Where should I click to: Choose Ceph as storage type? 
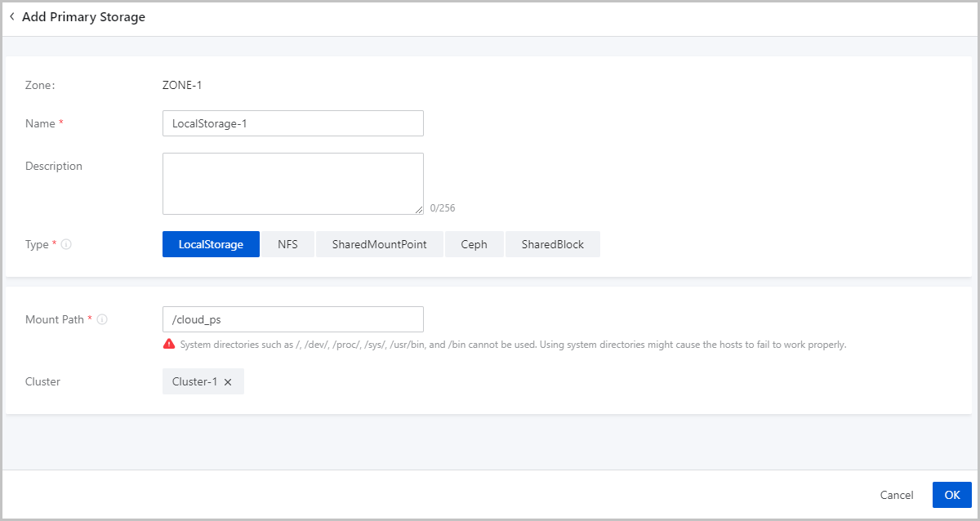click(x=474, y=244)
